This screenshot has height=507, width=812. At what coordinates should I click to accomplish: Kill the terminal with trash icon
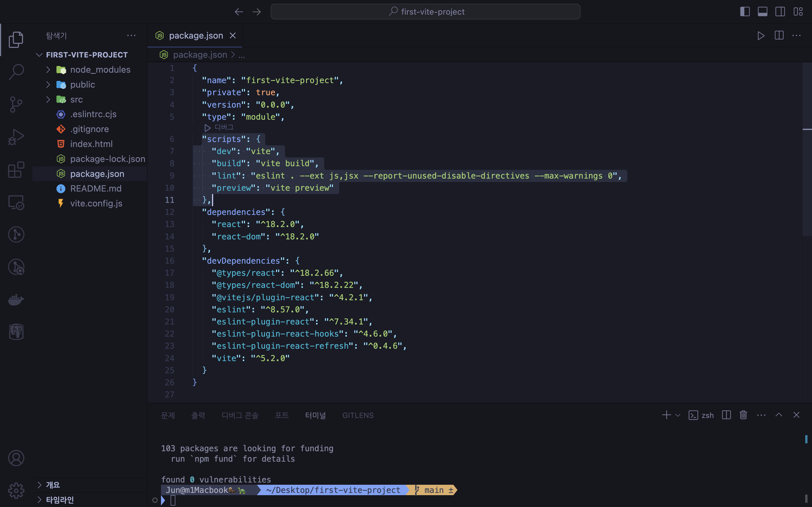pos(743,415)
